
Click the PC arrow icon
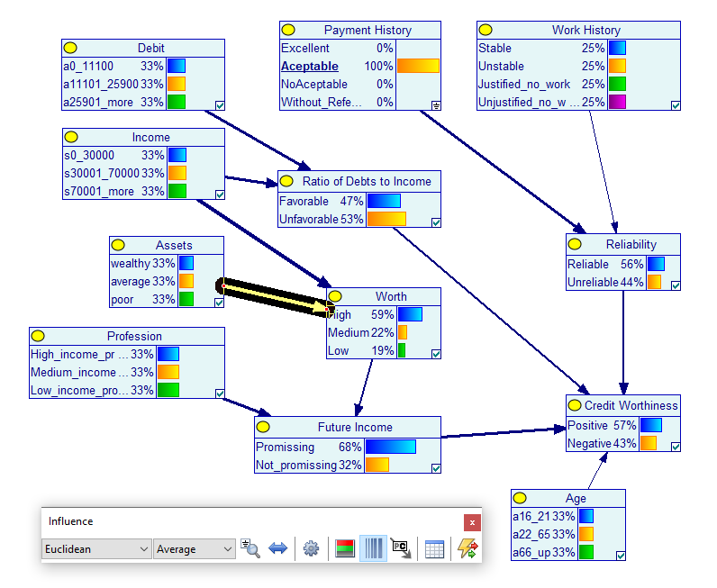click(401, 548)
